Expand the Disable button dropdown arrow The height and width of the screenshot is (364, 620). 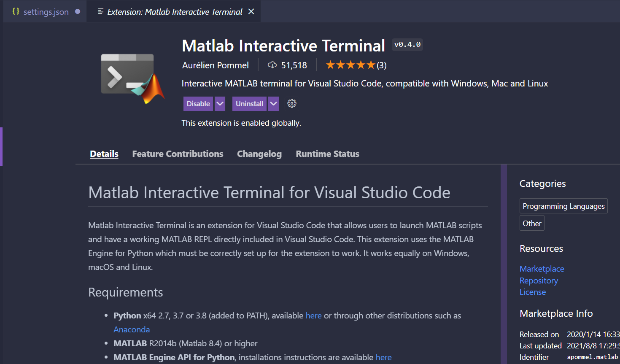tap(220, 104)
